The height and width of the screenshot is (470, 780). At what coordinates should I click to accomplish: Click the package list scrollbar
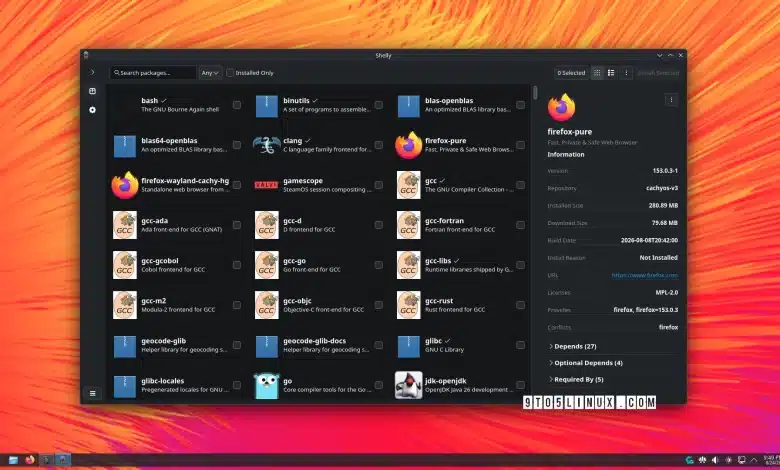coord(535,93)
